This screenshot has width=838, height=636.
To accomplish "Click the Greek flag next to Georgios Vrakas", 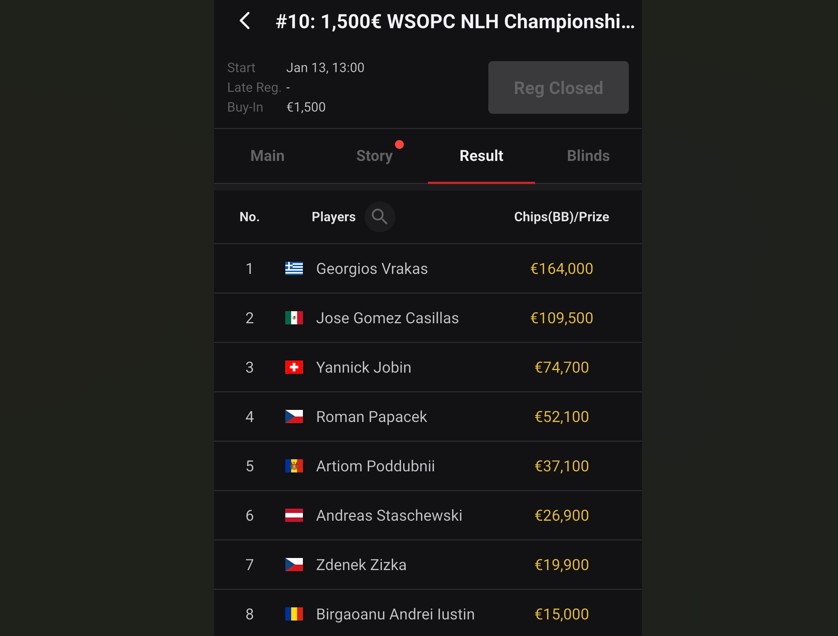I will coord(292,268).
